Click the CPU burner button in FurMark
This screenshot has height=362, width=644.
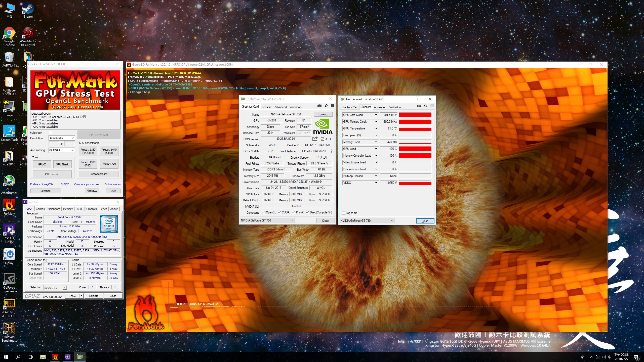point(52,174)
